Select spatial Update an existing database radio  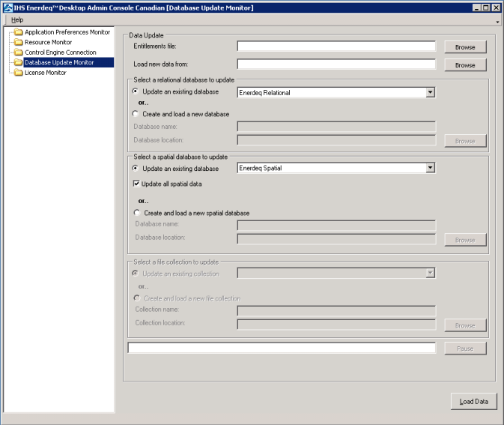pyautogui.click(x=136, y=168)
